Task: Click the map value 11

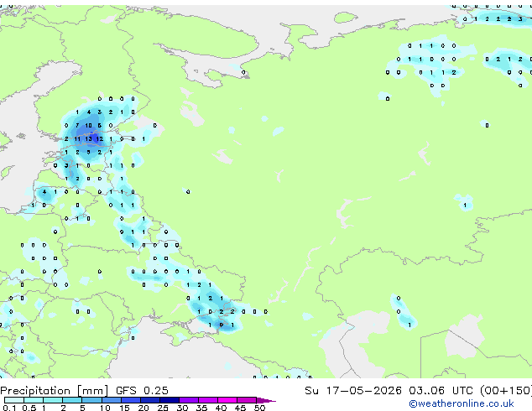Action: click(77, 138)
